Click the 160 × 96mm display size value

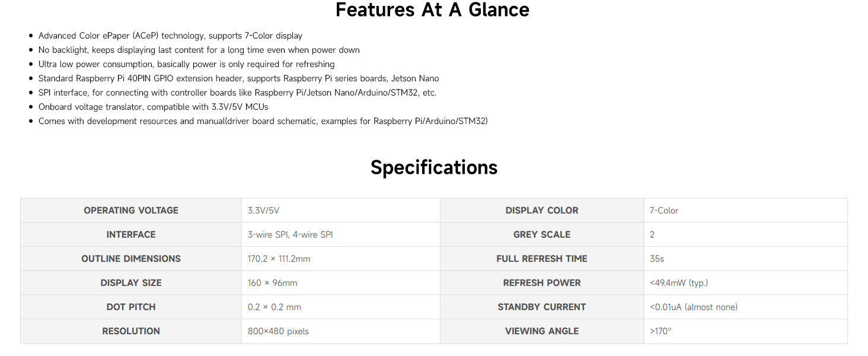[x=272, y=283]
